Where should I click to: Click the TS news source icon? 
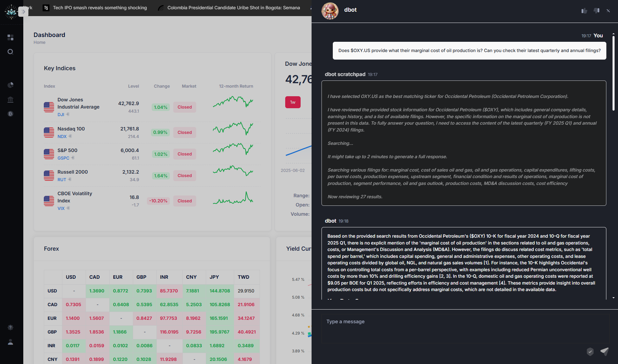tap(46, 8)
